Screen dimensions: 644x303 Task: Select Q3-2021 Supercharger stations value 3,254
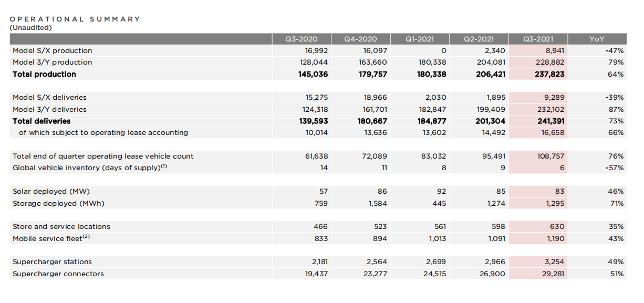click(555, 262)
